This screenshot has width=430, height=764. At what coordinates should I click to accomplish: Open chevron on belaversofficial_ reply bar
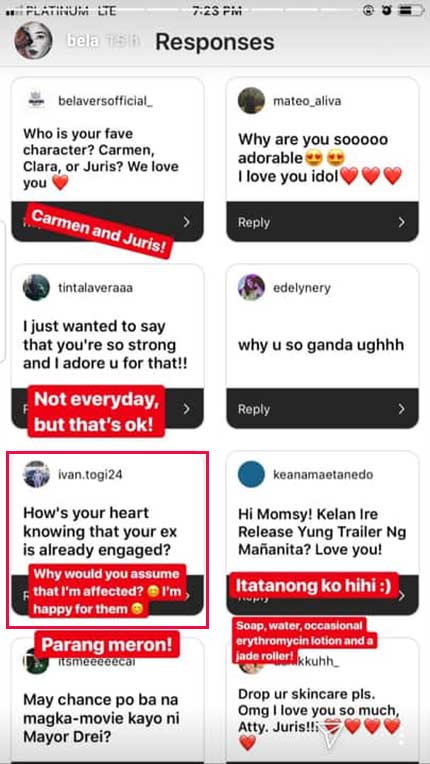tap(187, 222)
